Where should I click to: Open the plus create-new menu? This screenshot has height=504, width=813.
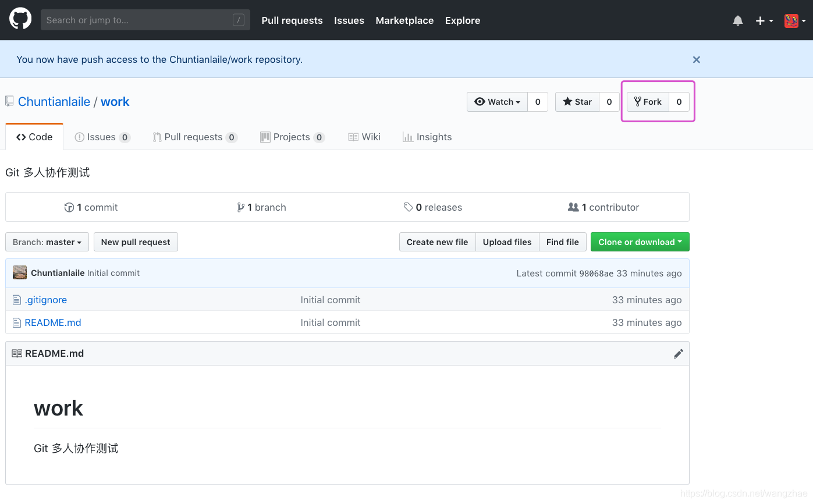point(764,20)
